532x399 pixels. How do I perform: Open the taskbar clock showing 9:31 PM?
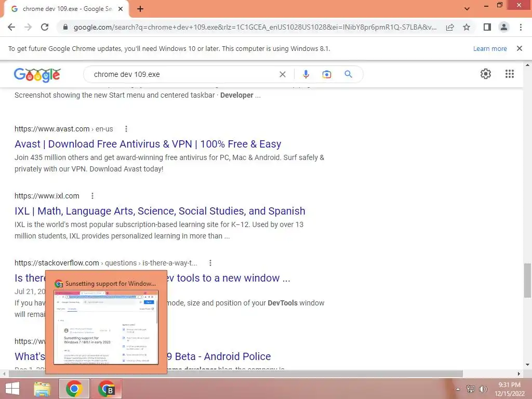pyautogui.click(x=509, y=389)
